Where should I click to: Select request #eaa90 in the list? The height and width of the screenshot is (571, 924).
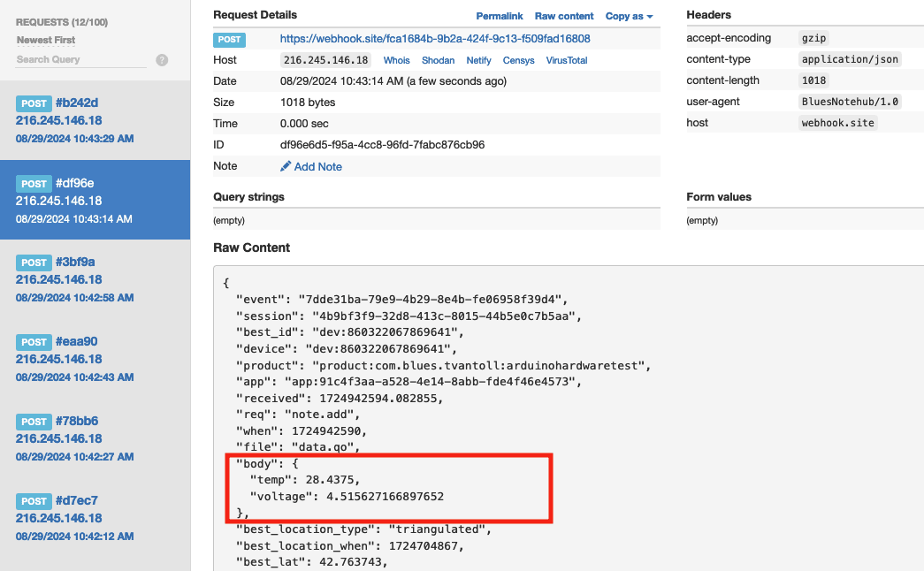[x=95, y=359]
